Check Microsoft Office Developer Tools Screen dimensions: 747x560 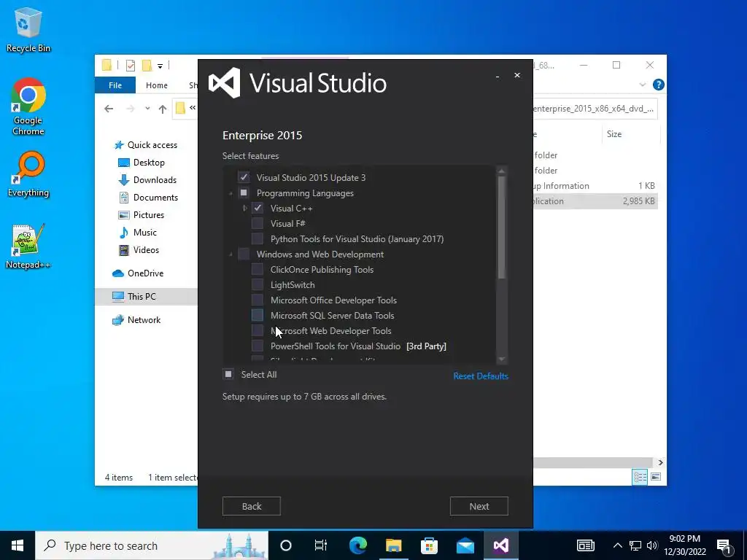(258, 300)
